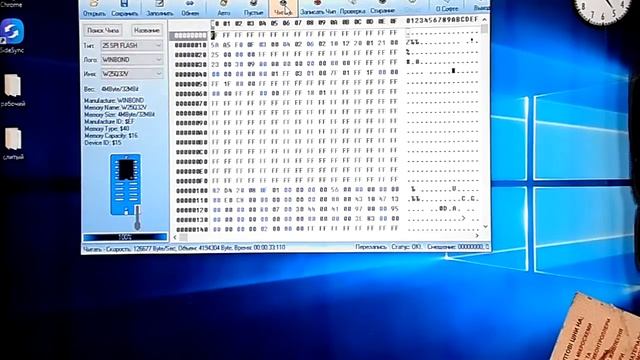Click the Заполнить (Fill) toolbar button

(x=160, y=9)
